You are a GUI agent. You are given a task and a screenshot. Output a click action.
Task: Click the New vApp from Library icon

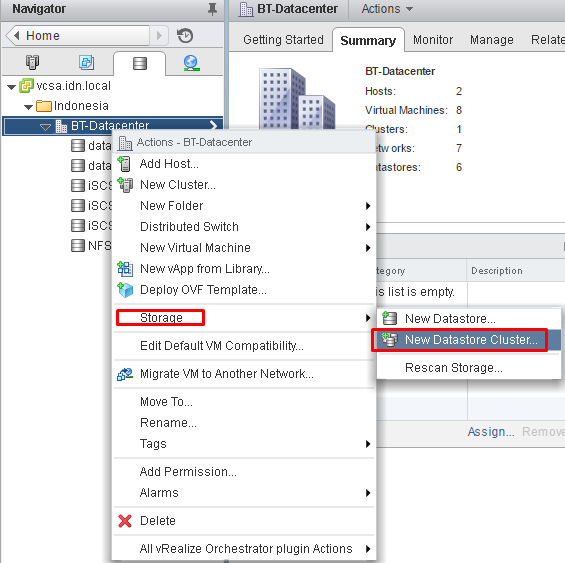click(x=125, y=269)
